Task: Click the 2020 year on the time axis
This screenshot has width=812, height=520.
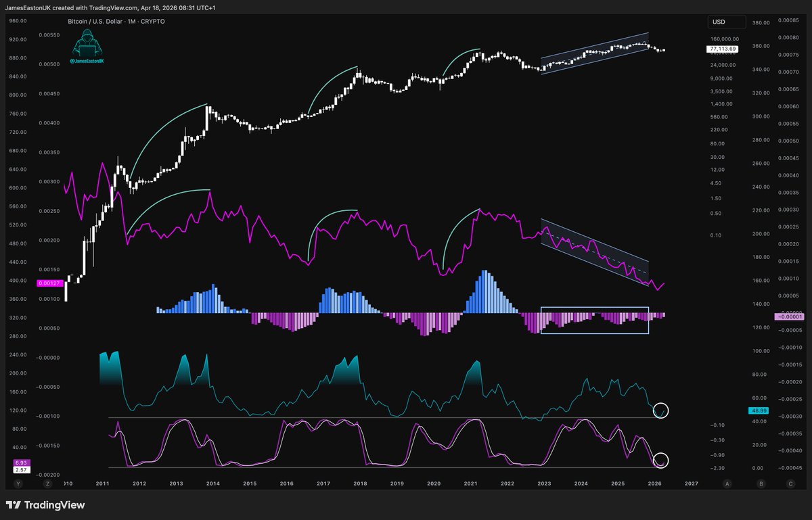Action: (434, 484)
